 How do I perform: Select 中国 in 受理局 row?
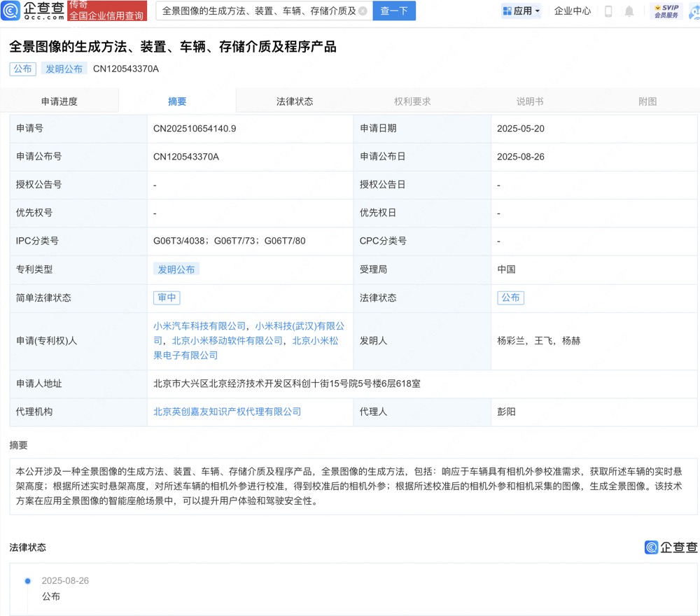click(x=506, y=269)
